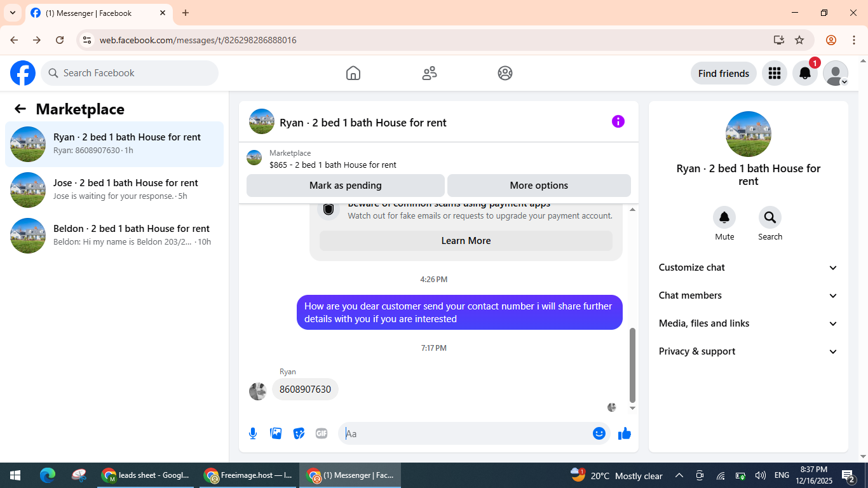Open the Chrome three-dot menu
The image size is (868, 488).
[x=853, y=40]
